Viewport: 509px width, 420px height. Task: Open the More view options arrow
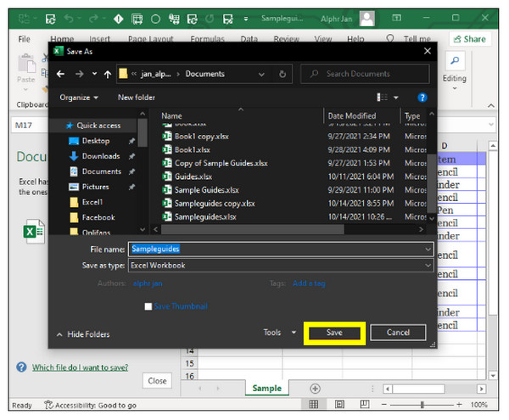(x=396, y=98)
